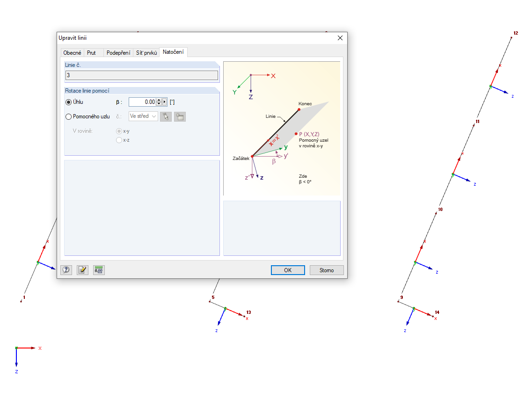Open the units and decimals 0.00 icon
Image resolution: width=532 pixels, height=399 pixels.
pos(99,270)
